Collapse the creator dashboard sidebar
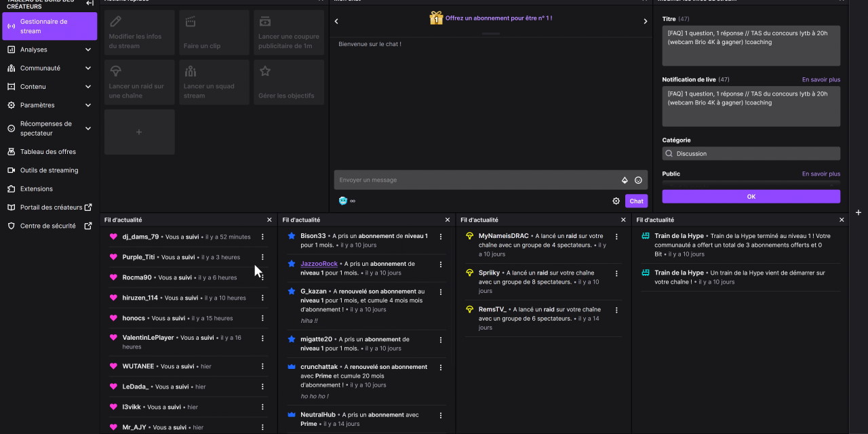 [x=90, y=3]
